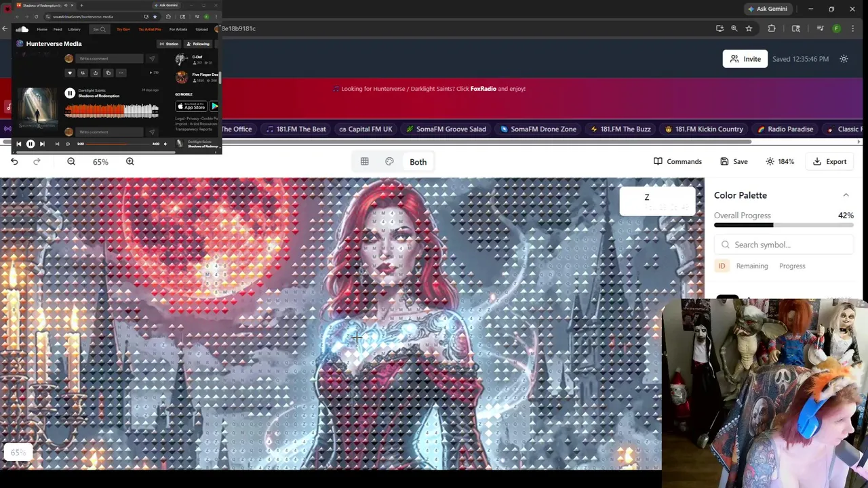Invite collaborators with the Invite button
Image resolution: width=868 pixels, height=488 pixels.
point(745,59)
